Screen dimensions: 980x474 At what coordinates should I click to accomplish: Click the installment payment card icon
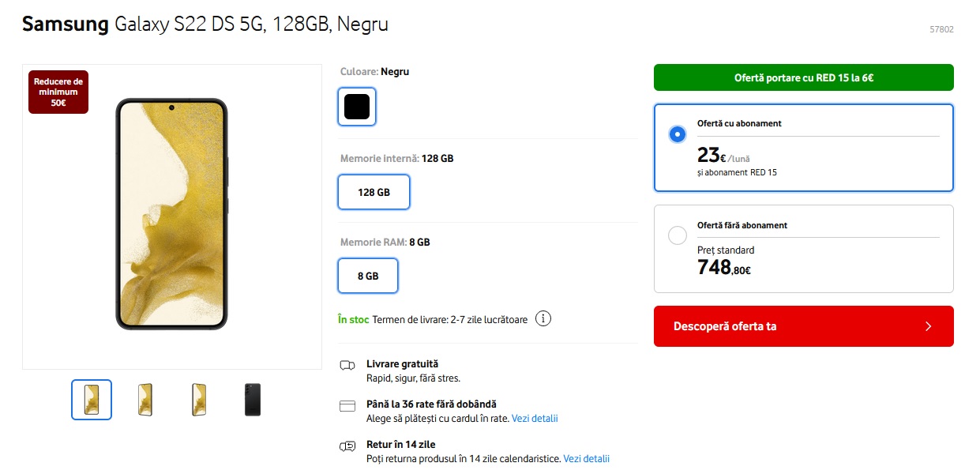(x=347, y=405)
